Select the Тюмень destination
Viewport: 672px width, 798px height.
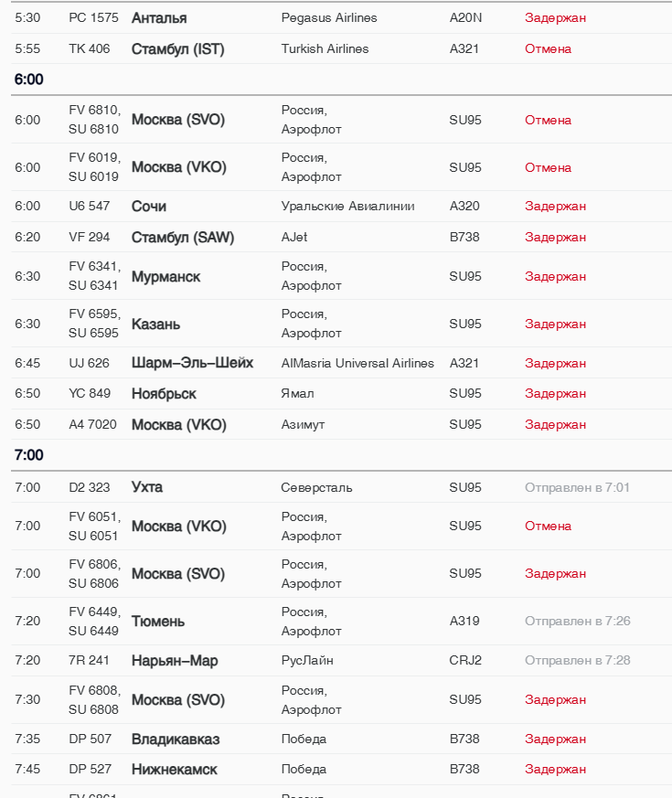pyautogui.click(x=158, y=622)
